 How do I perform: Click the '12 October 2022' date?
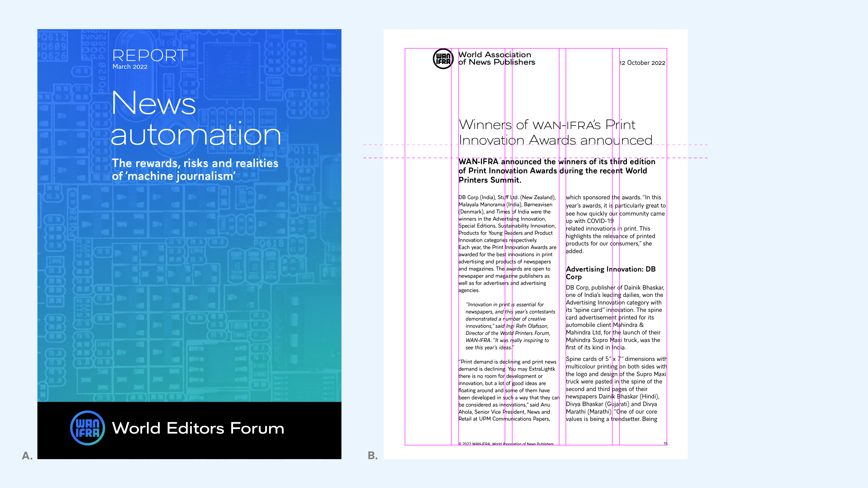pyautogui.click(x=642, y=63)
